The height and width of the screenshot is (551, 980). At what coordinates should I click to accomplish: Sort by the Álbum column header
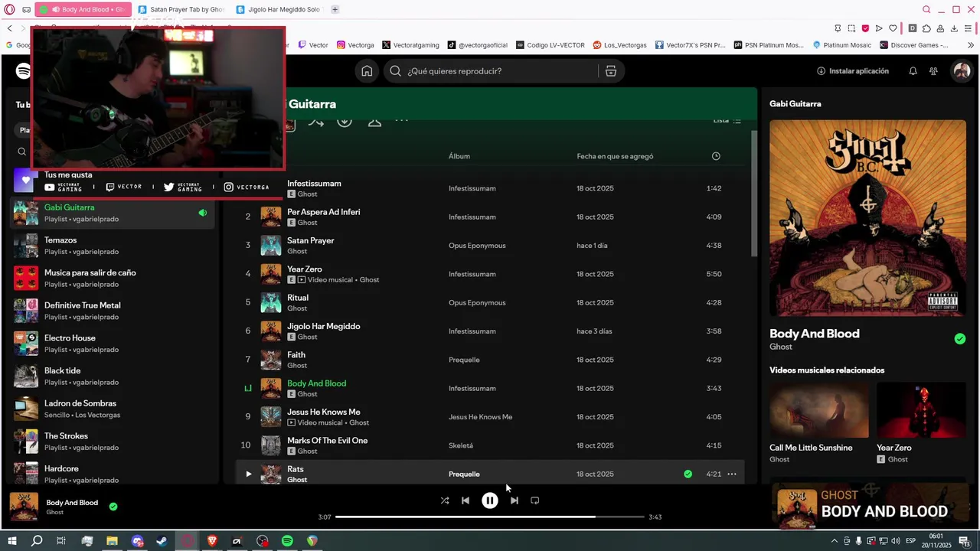[x=459, y=156]
